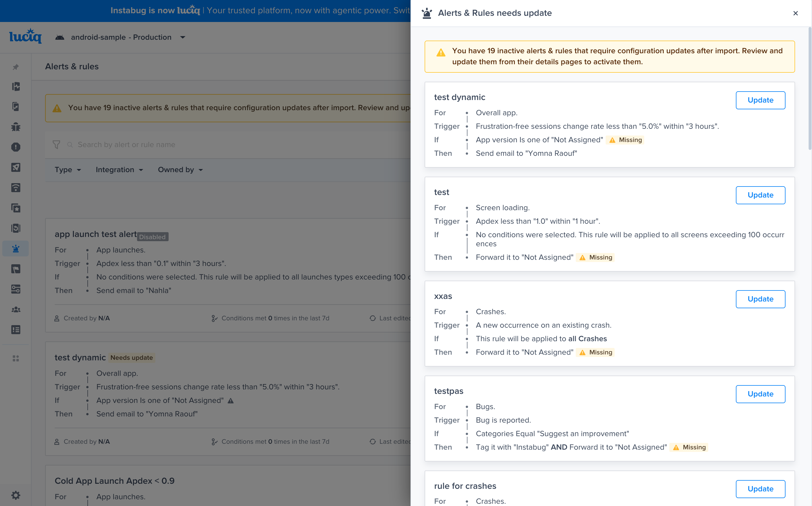Image resolution: width=812 pixels, height=506 pixels.
Task: Select the siren alerts sidebar icon
Action: click(16, 249)
